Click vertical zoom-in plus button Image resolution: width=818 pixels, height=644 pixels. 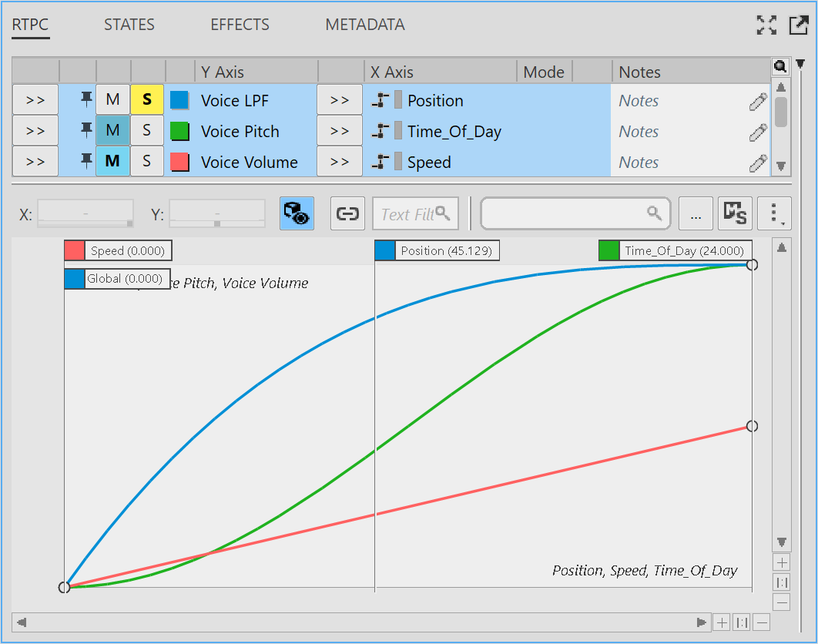tap(781, 562)
